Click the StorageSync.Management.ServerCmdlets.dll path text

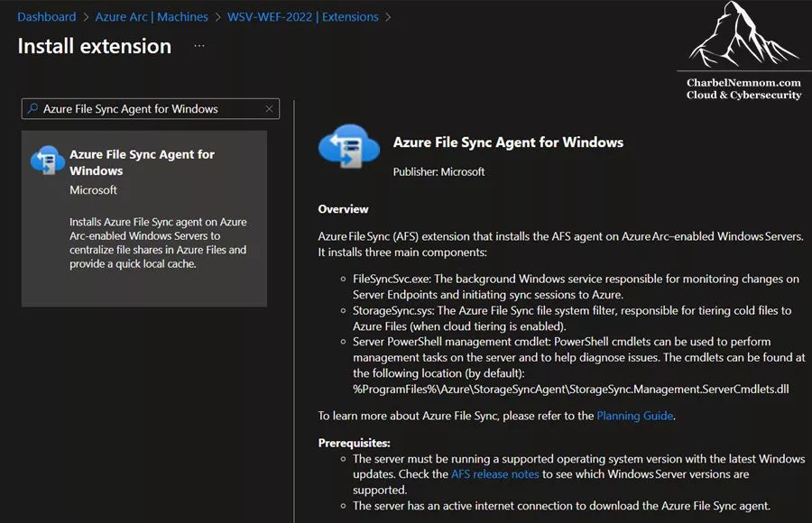click(571, 390)
